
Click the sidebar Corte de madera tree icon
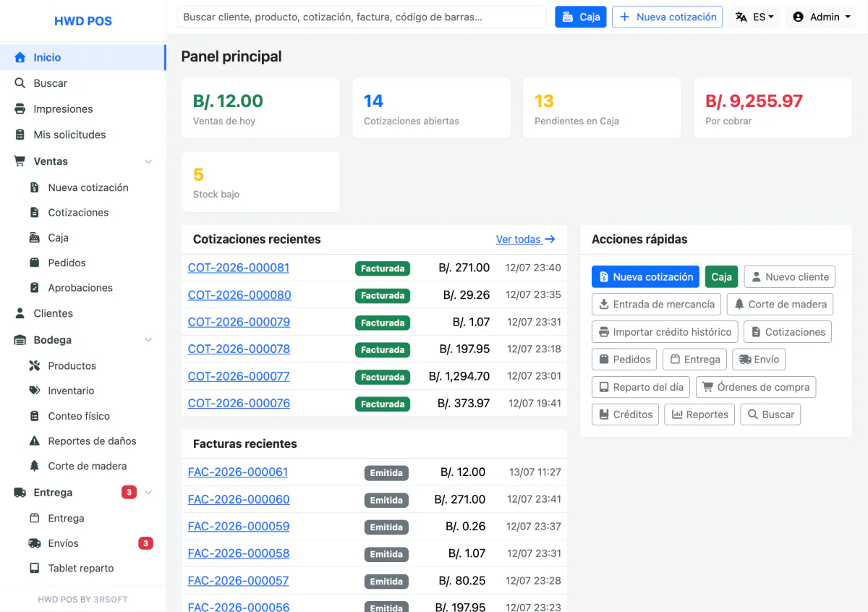(x=35, y=466)
